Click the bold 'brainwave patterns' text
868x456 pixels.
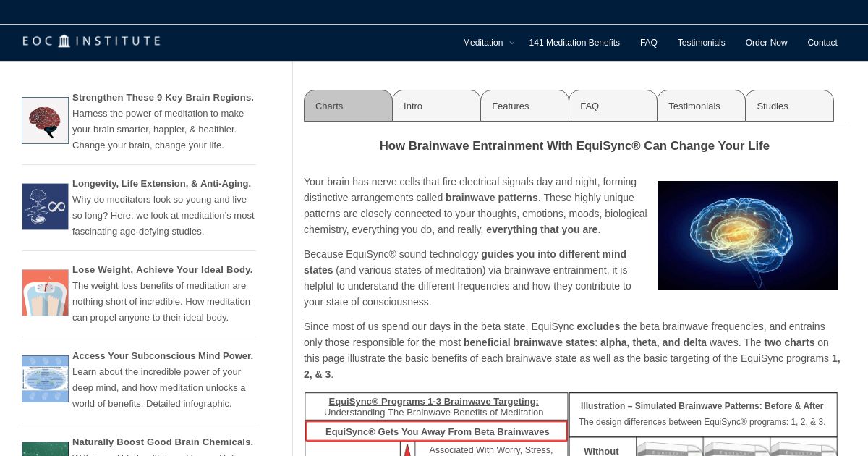coord(491,198)
